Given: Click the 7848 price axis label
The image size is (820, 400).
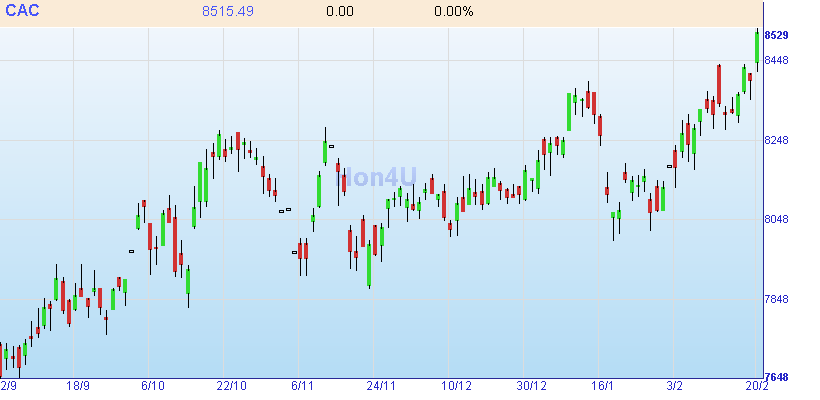Looking at the screenshot, I should [776, 300].
